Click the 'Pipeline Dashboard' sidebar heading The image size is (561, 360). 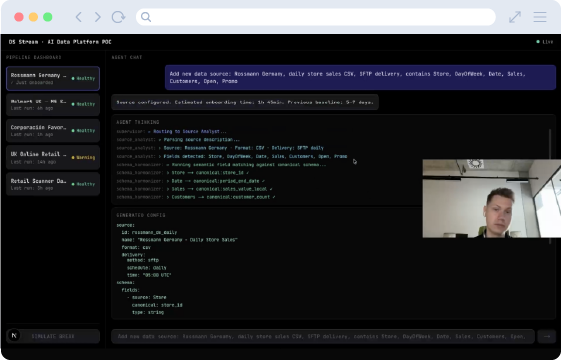tap(33, 57)
